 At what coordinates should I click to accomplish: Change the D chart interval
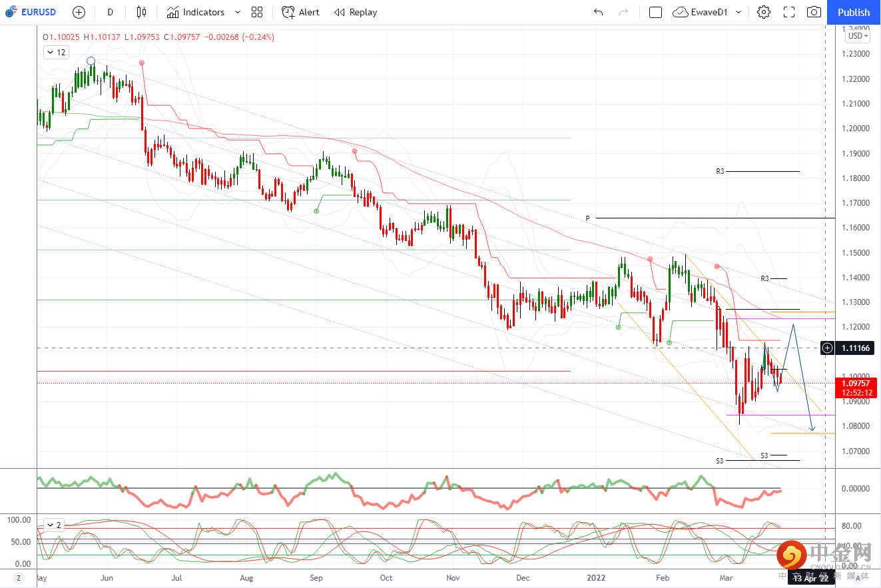[x=110, y=12]
